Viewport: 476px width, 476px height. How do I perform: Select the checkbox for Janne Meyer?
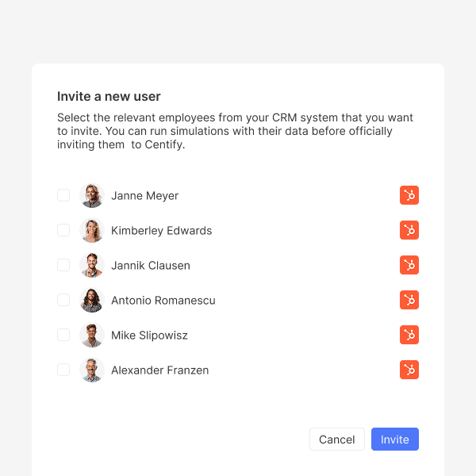click(63, 196)
